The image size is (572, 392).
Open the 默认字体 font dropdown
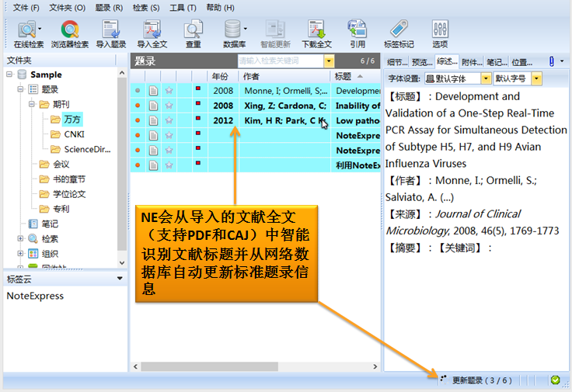coord(486,78)
